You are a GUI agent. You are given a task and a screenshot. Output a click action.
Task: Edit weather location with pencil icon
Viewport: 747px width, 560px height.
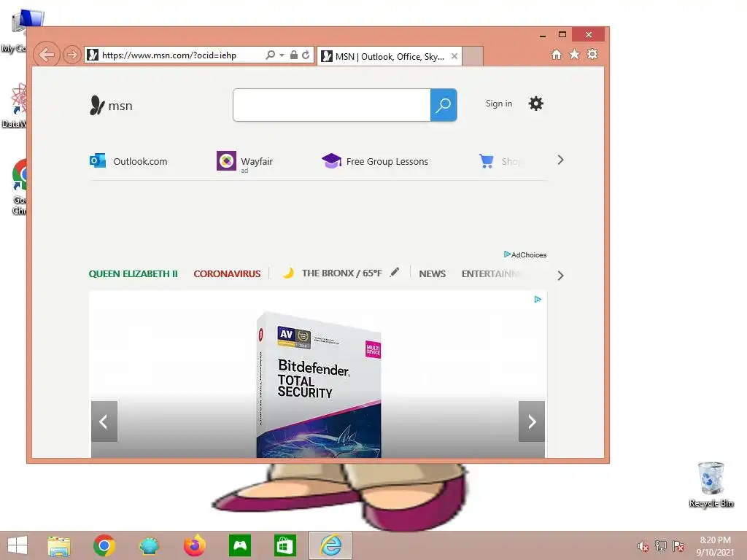coord(395,273)
